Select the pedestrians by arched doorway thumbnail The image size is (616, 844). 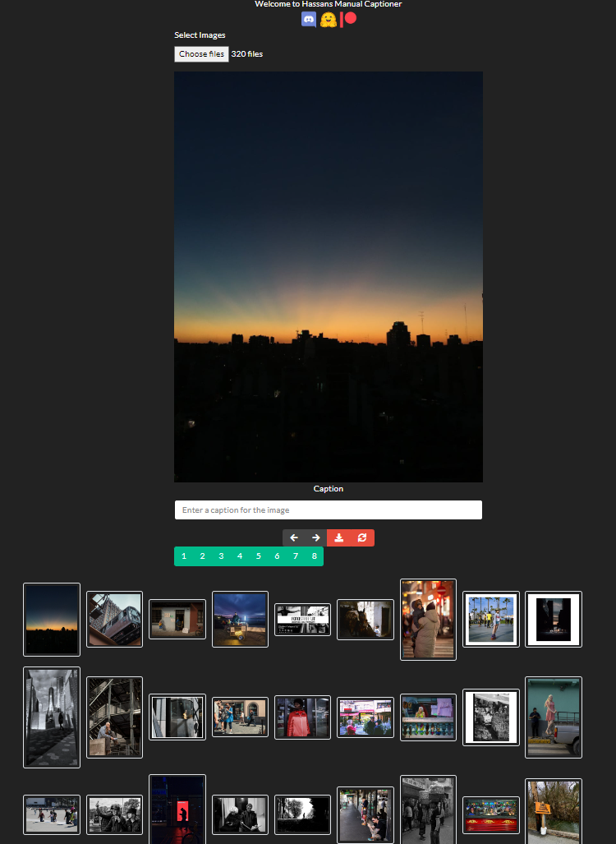click(x=240, y=717)
